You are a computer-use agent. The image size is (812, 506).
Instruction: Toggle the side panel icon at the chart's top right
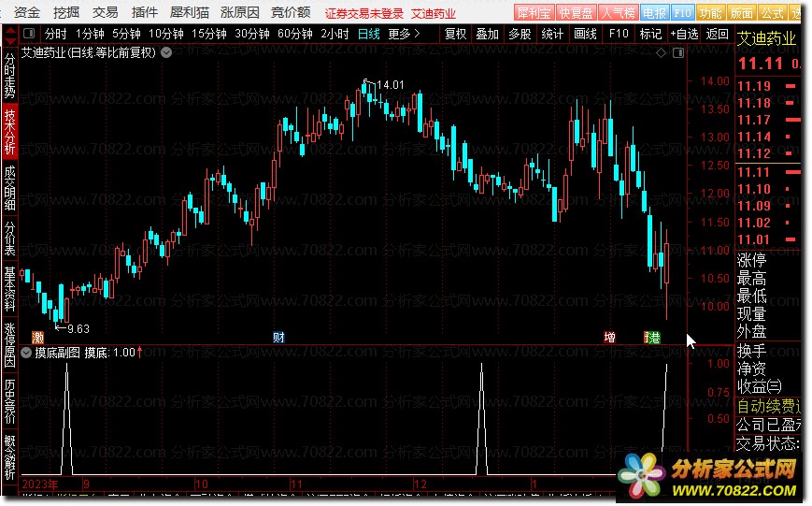click(677, 53)
